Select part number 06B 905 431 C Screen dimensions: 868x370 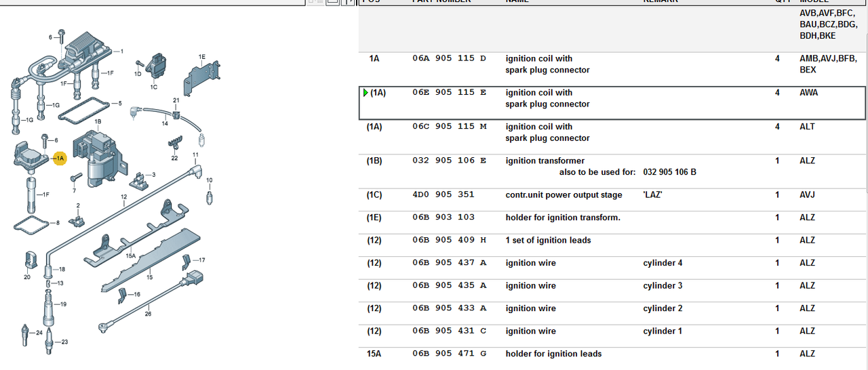pyautogui.click(x=449, y=331)
